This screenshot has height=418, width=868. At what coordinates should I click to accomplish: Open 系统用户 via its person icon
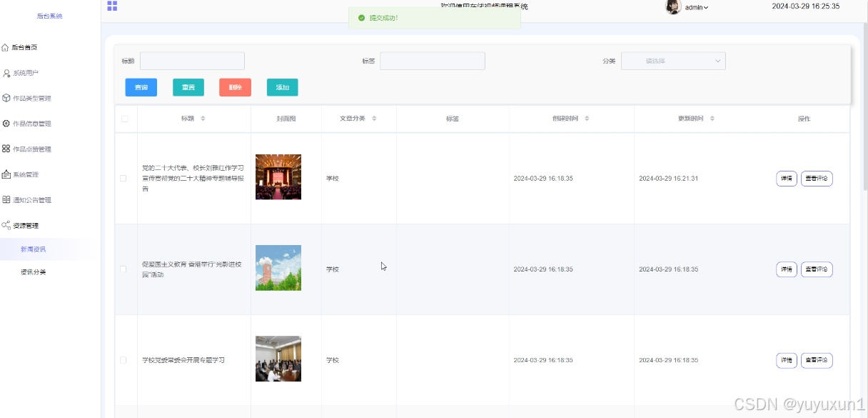(7, 73)
